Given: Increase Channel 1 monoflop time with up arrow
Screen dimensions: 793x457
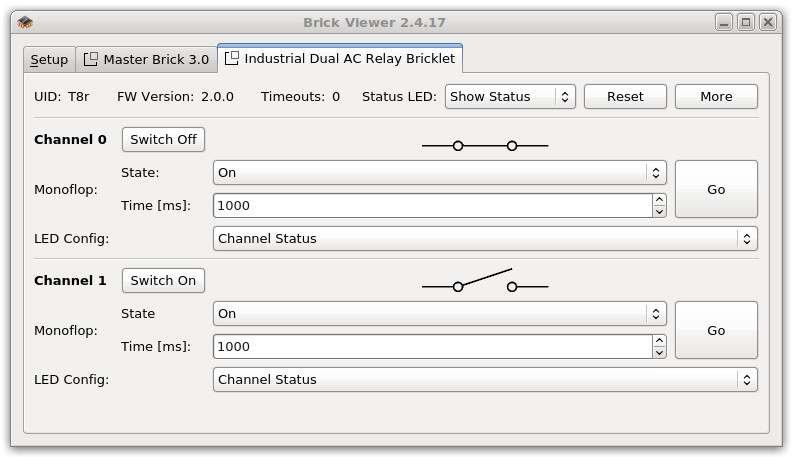Looking at the screenshot, I should click(659, 341).
